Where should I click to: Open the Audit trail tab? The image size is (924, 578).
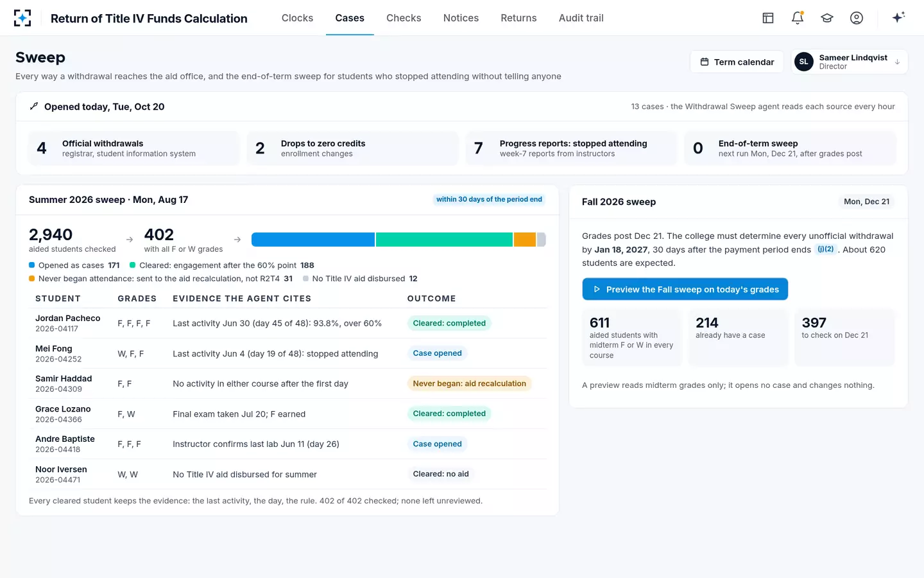581,18
